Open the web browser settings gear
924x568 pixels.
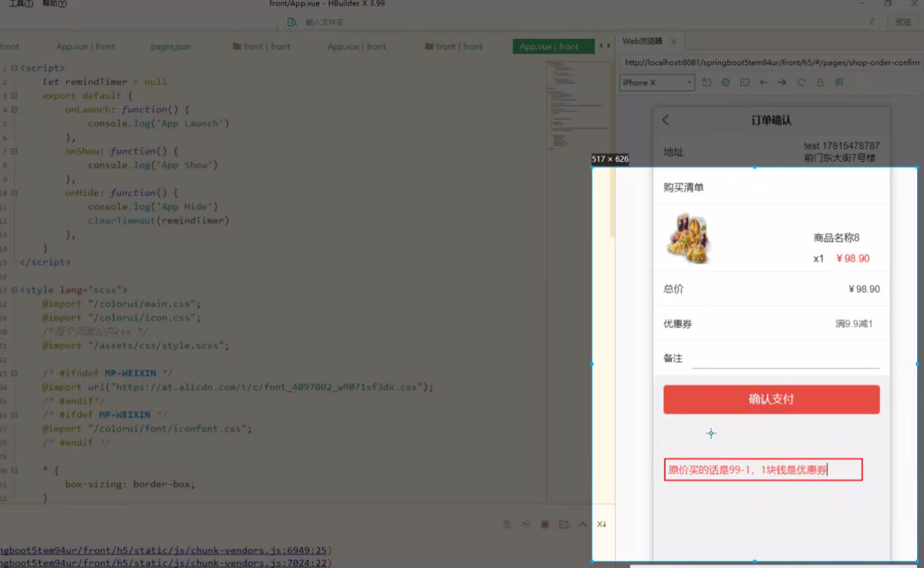point(726,83)
